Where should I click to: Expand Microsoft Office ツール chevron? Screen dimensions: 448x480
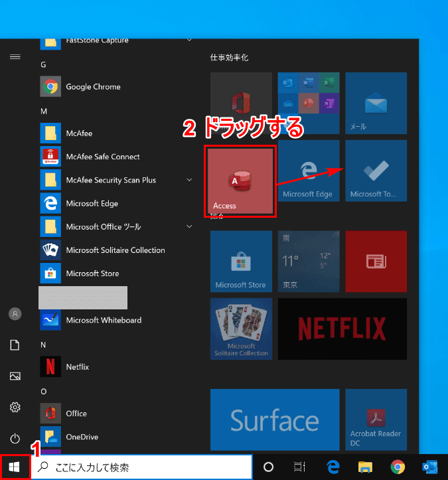189,226
